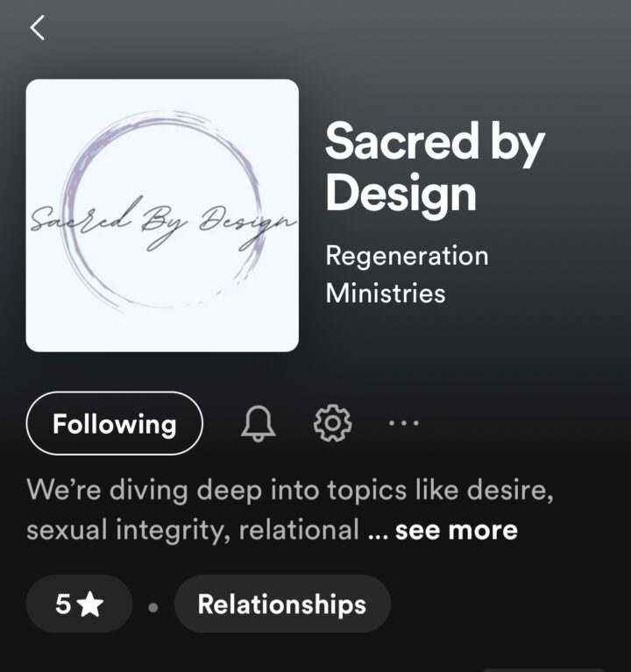631x672 pixels.
Task: Open the three-dot more options menu
Action: pyautogui.click(x=403, y=424)
